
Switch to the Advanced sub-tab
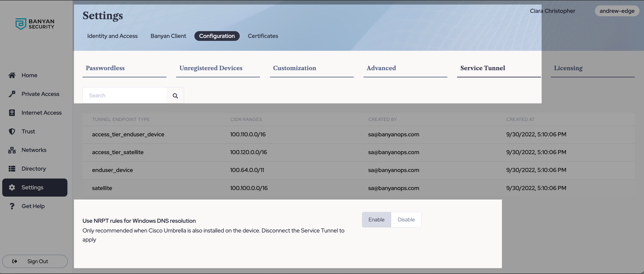coord(381,68)
